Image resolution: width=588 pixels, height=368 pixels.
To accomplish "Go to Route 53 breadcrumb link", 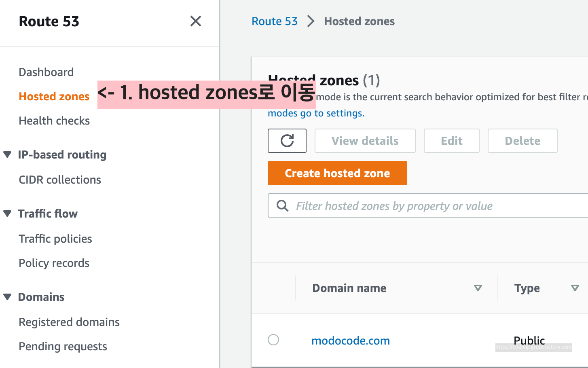I will (x=274, y=21).
